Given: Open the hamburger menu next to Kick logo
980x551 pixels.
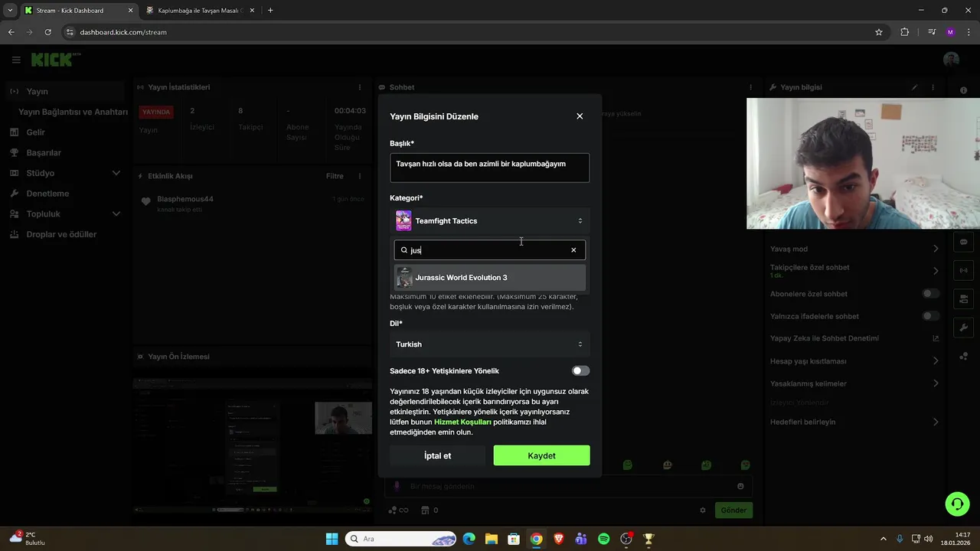Looking at the screenshot, I should [x=16, y=60].
